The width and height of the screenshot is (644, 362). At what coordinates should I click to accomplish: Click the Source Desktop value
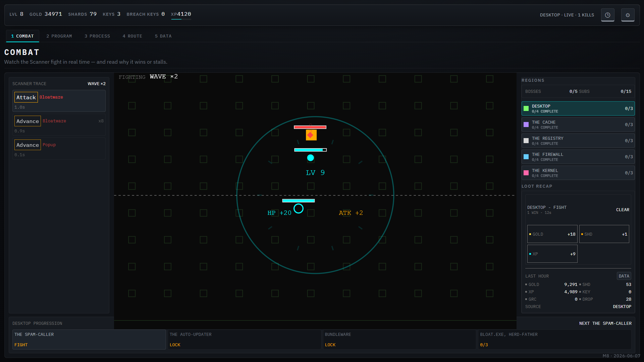pos(622,307)
